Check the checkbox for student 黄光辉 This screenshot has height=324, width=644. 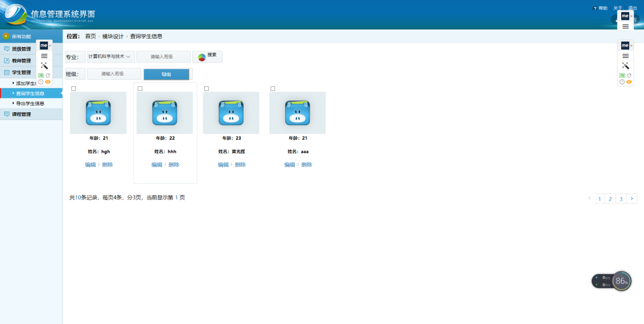(206, 89)
